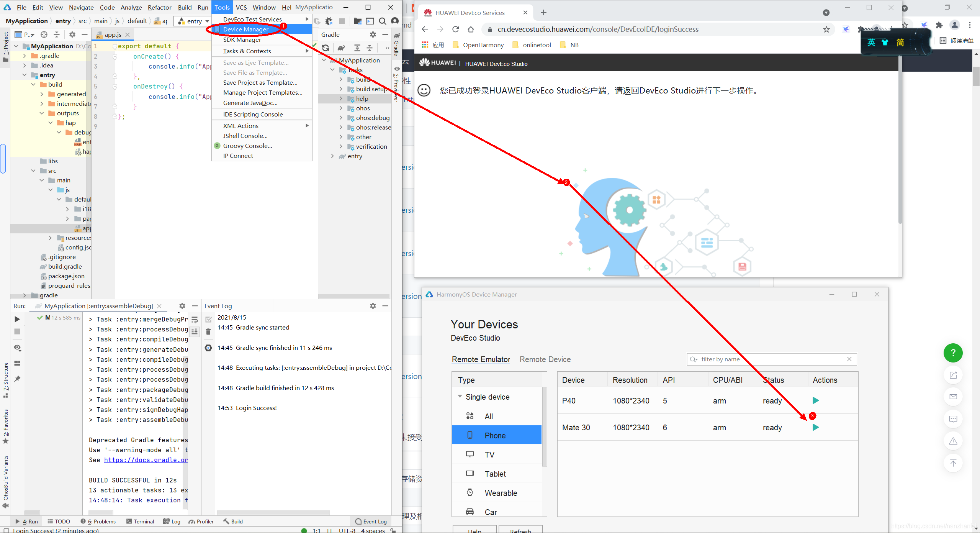
Task: Open the 3: Previewer side tab
Action: [397, 85]
